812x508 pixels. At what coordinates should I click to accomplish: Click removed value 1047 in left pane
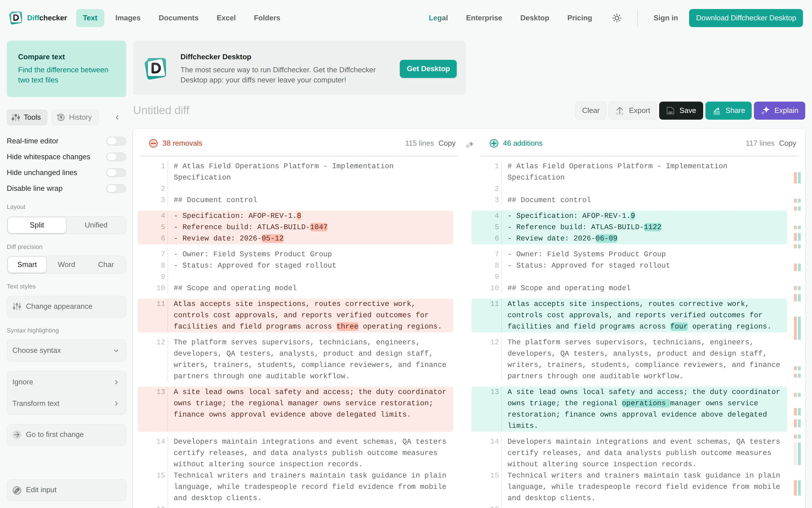click(319, 227)
